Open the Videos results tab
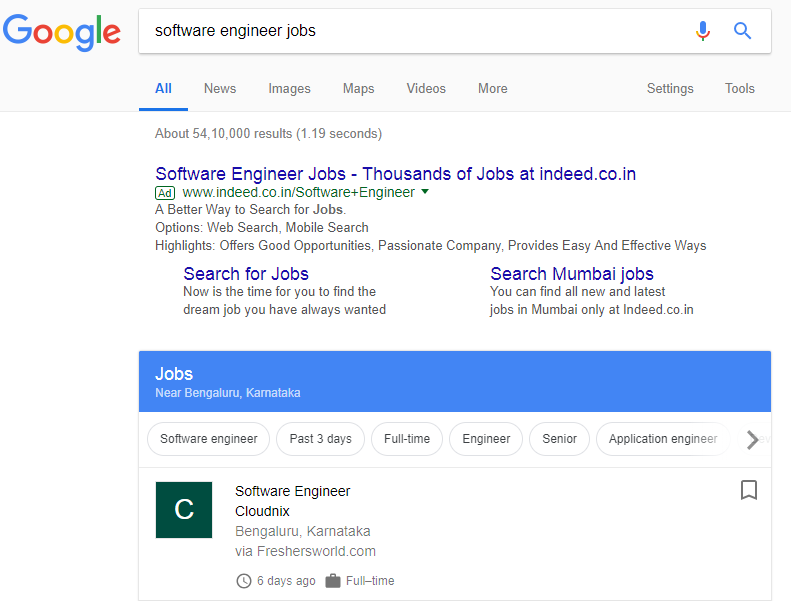 pos(426,89)
